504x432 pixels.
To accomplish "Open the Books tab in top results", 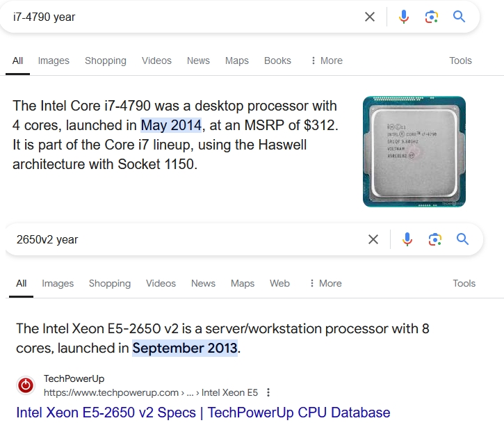I will [277, 61].
